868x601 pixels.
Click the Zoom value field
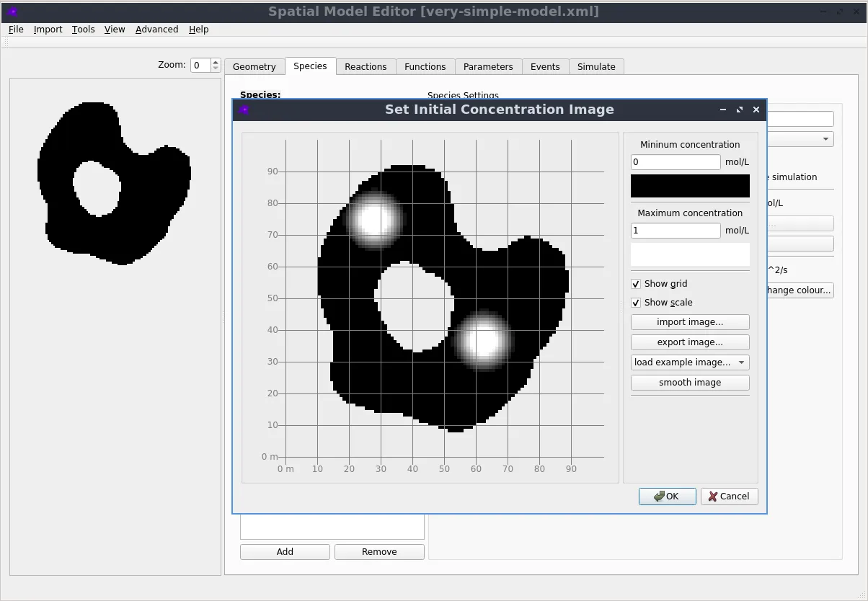point(200,65)
